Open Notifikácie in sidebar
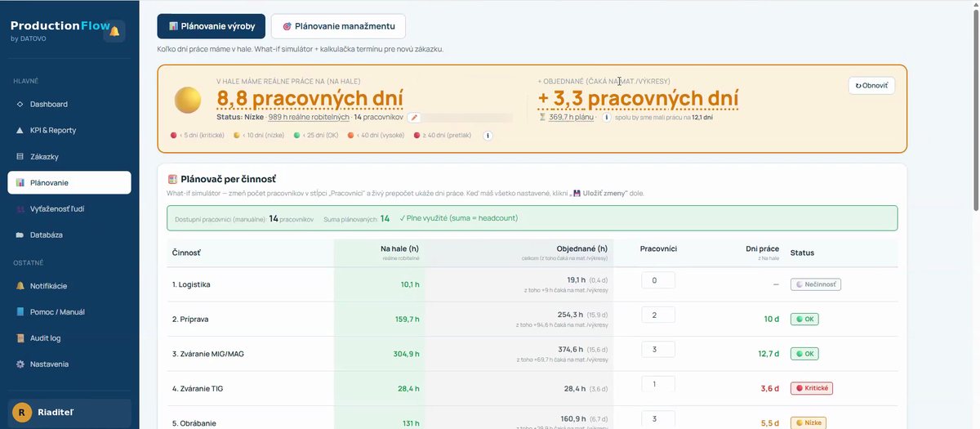The image size is (980, 429). [69, 286]
